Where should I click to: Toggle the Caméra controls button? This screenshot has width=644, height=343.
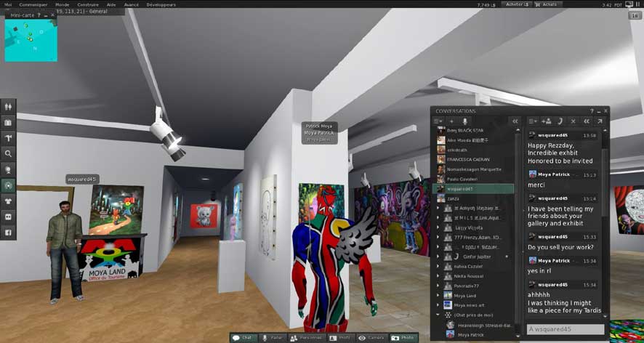(x=371, y=338)
